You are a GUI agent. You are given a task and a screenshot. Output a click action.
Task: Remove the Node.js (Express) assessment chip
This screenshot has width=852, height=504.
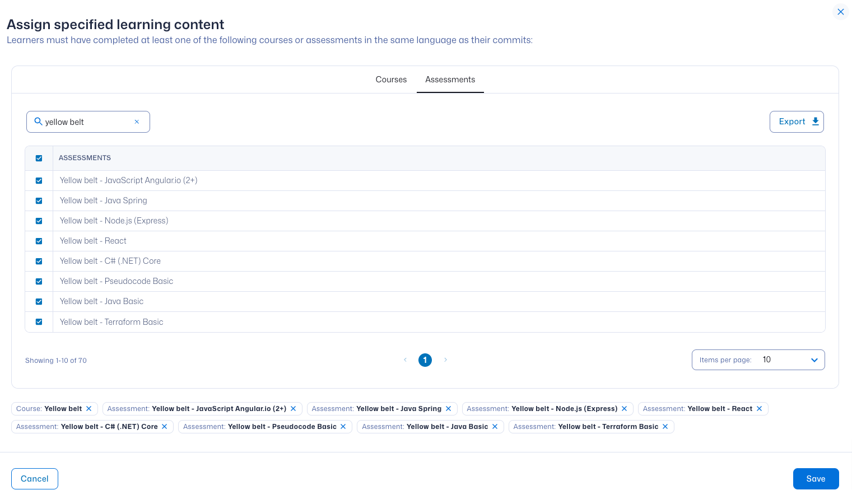[624, 409]
